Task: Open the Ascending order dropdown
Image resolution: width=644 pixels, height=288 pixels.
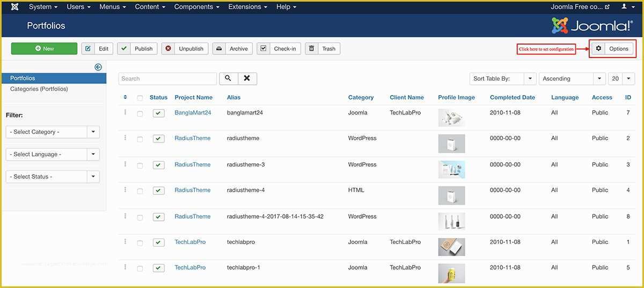Action: (572, 78)
